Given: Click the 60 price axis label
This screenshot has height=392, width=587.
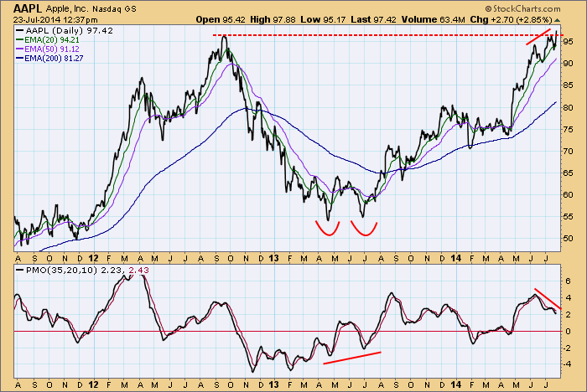Looking at the screenshot, I should [569, 194].
